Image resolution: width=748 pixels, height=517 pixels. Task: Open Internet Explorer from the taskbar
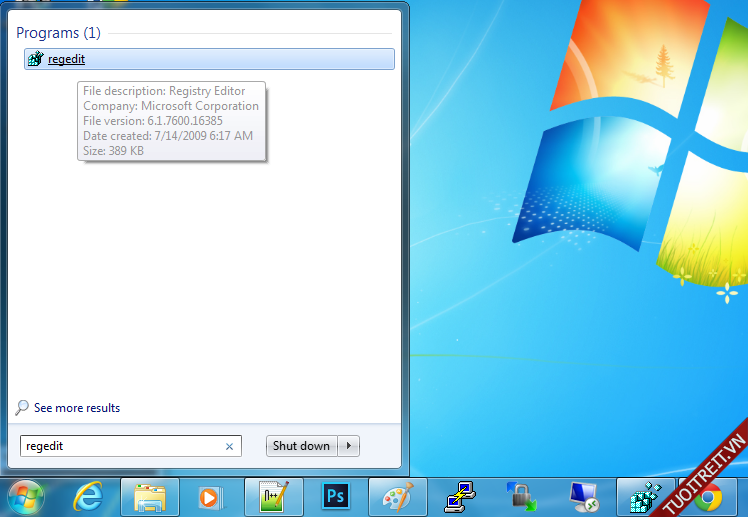(x=88, y=496)
